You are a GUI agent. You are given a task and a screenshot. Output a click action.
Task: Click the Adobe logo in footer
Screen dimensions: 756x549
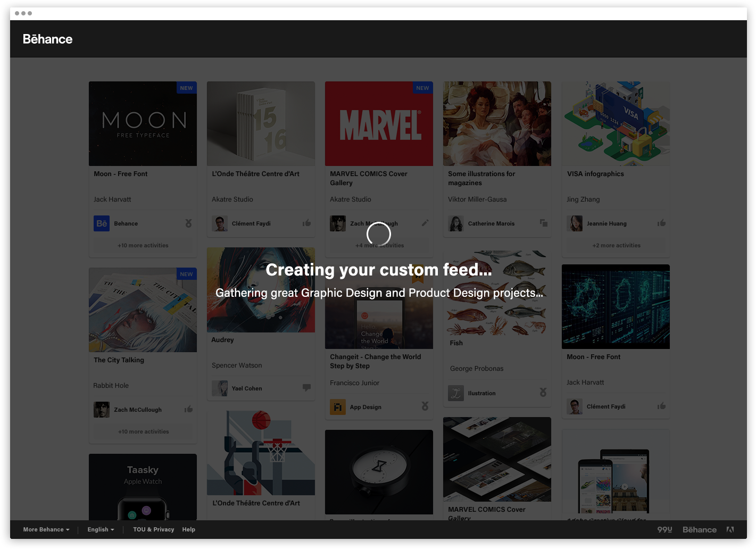click(x=730, y=529)
